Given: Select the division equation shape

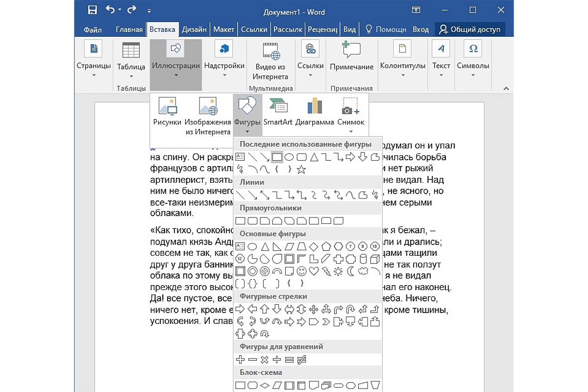Looking at the screenshot, I should pos(277,360).
